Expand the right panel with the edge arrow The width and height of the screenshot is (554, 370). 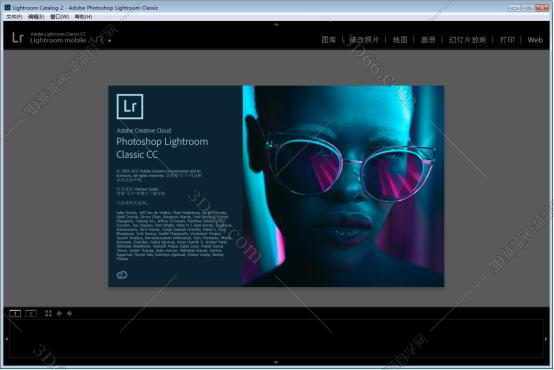(546, 339)
